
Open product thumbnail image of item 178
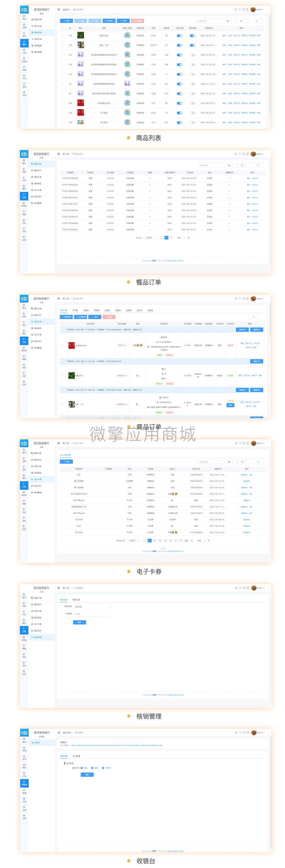coord(80,35)
